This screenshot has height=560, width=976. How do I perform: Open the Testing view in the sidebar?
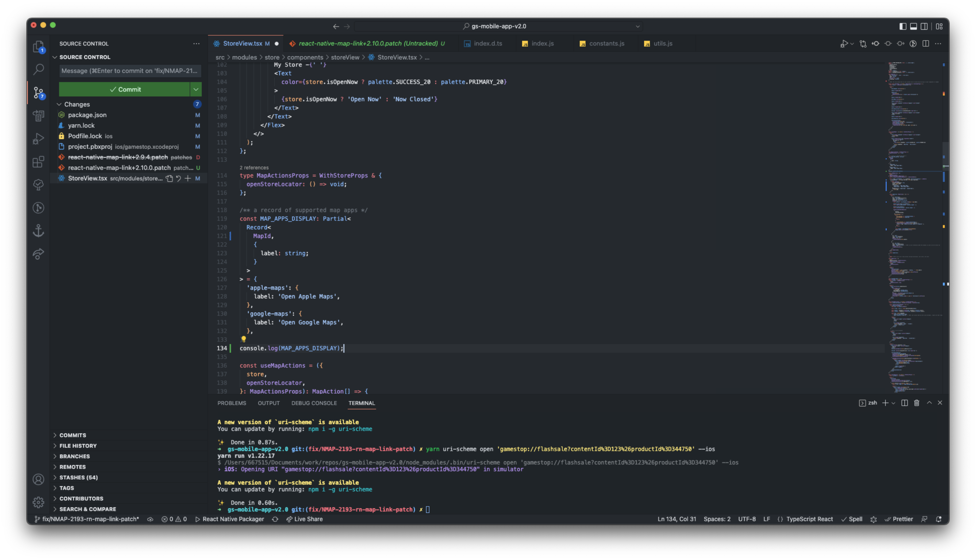coord(38,185)
